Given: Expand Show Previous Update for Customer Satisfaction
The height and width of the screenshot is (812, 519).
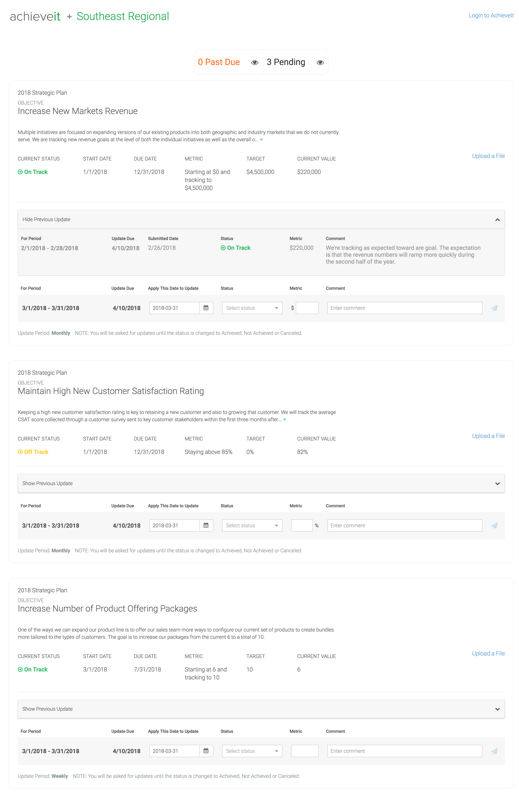Looking at the screenshot, I should point(261,484).
